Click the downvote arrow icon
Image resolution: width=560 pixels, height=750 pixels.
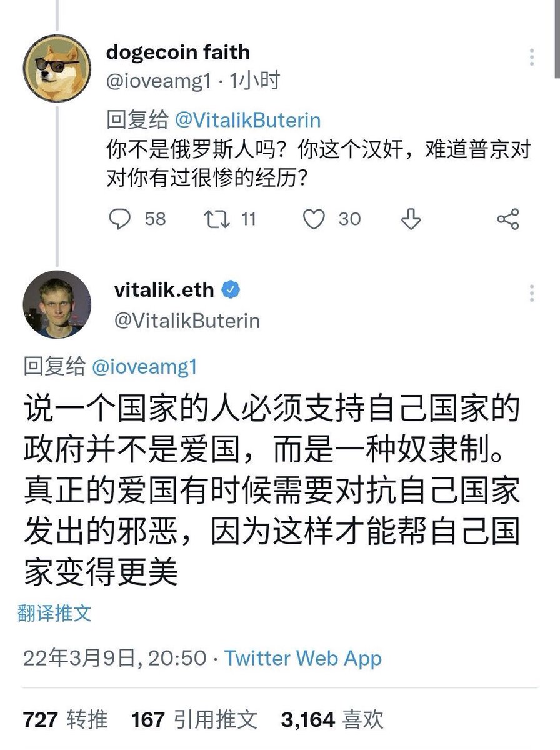click(x=411, y=219)
